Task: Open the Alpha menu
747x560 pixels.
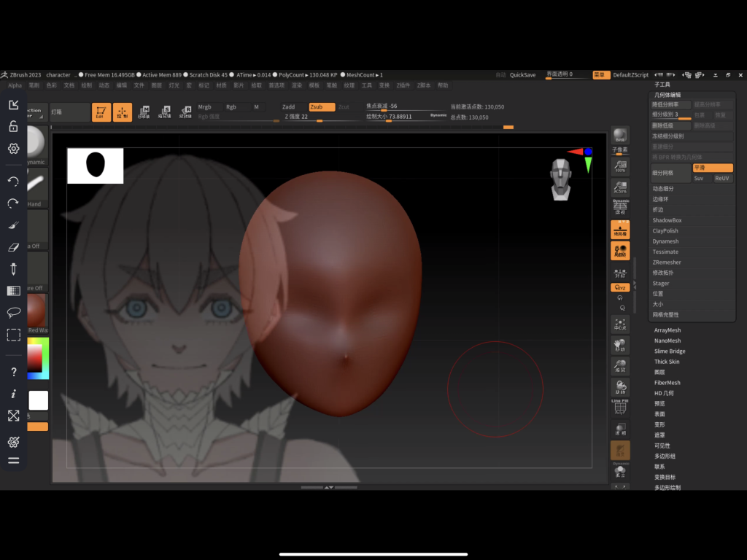Action: tap(15, 85)
